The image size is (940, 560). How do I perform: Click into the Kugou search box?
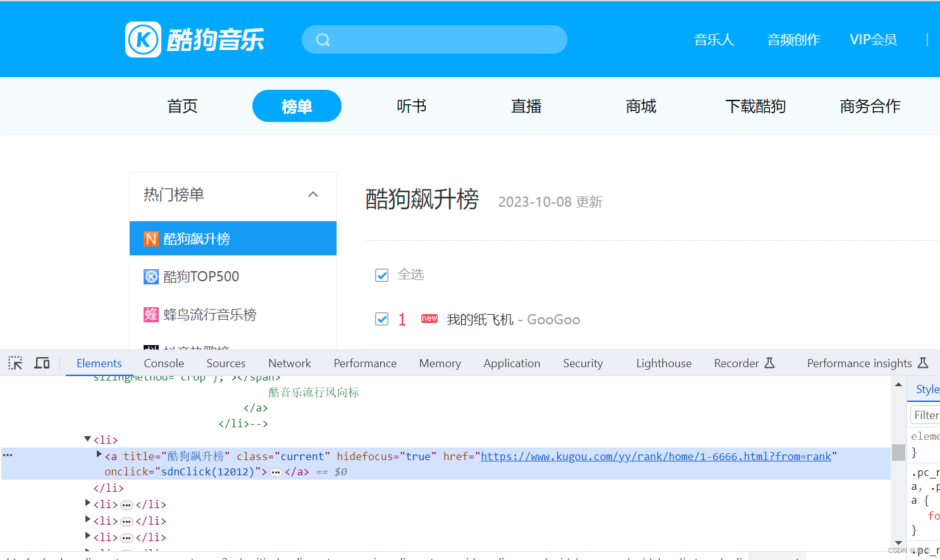click(x=435, y=40)
